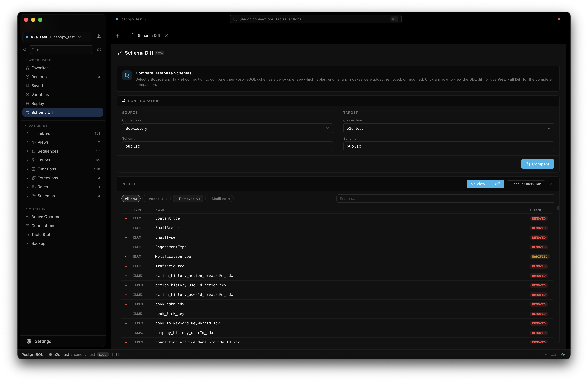Viewport: 588px width, 382px height.
Task: Select Replay in workspace menu
Action: (x=38, y=103)
